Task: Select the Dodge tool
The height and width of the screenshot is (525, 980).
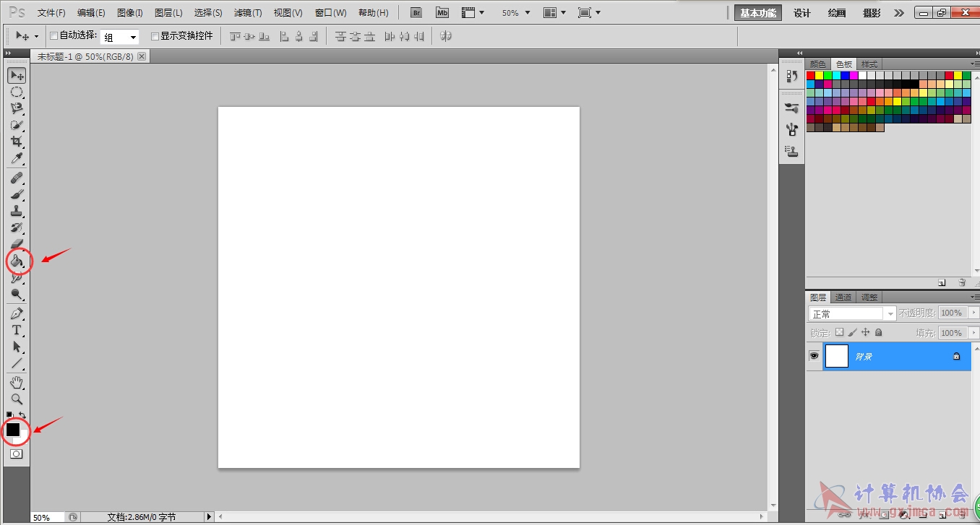Action: click(17, 294)
